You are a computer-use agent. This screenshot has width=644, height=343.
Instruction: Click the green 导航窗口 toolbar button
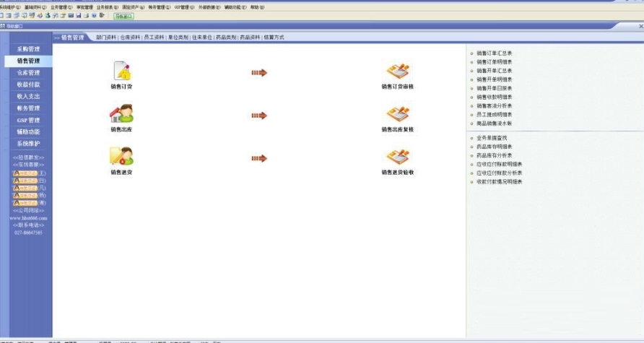123,17
